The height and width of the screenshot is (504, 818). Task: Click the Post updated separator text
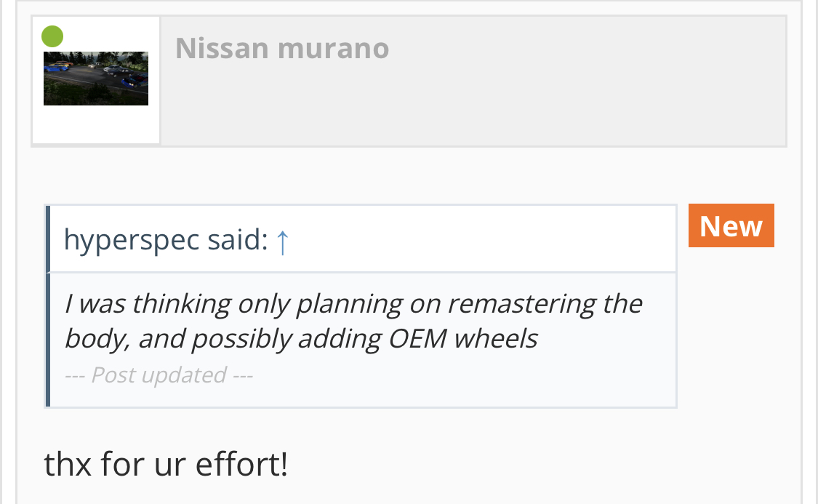click(159, 375)
